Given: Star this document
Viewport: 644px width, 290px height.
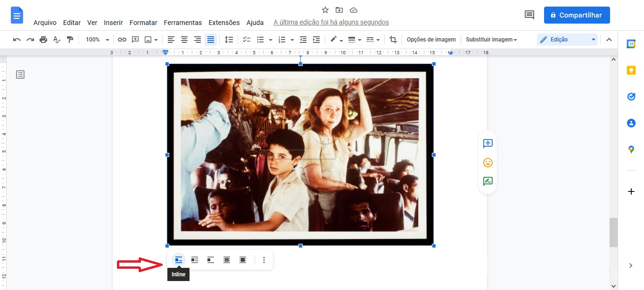Looking at the screenshot, I should [325, 10].
